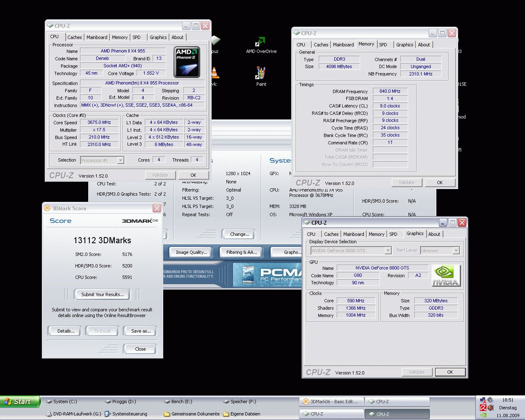Click the NVIDIA logo in Graphics window
The image size is (525, 420).
point(446,275)
